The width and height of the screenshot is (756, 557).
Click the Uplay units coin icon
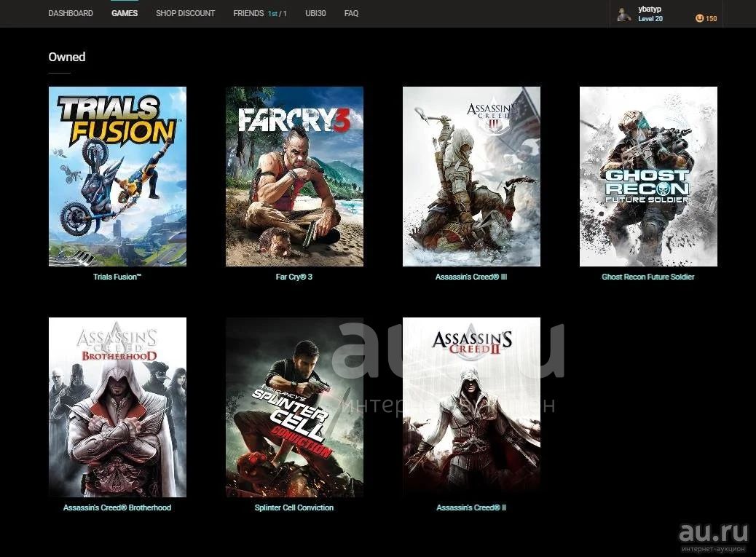tap(699, 18)
